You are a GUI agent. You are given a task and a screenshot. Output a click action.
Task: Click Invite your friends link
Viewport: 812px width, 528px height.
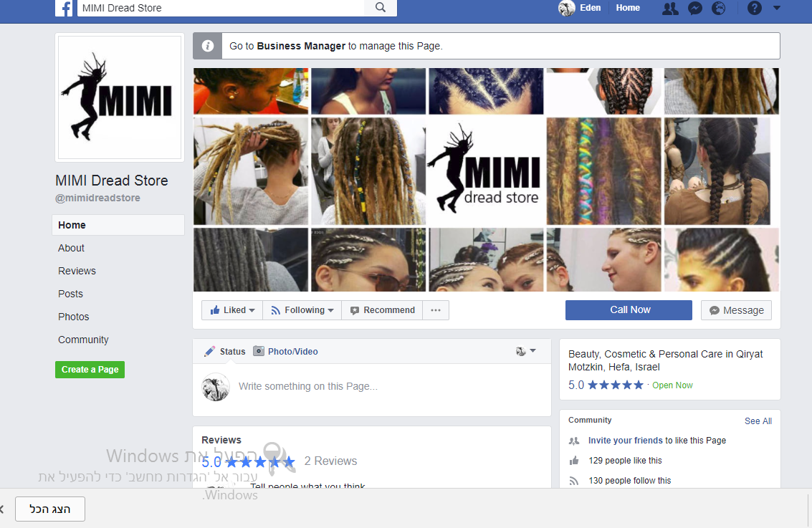click(x=626, y=441)
